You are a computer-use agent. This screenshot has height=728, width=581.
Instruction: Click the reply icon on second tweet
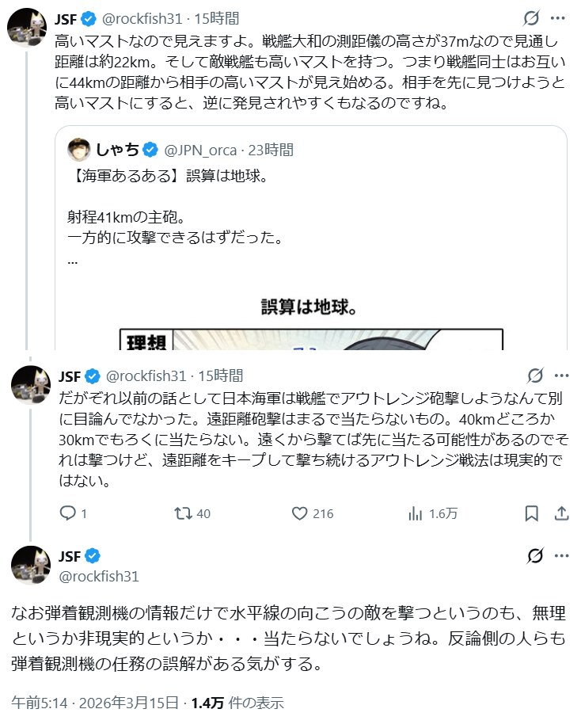[69, 514]
